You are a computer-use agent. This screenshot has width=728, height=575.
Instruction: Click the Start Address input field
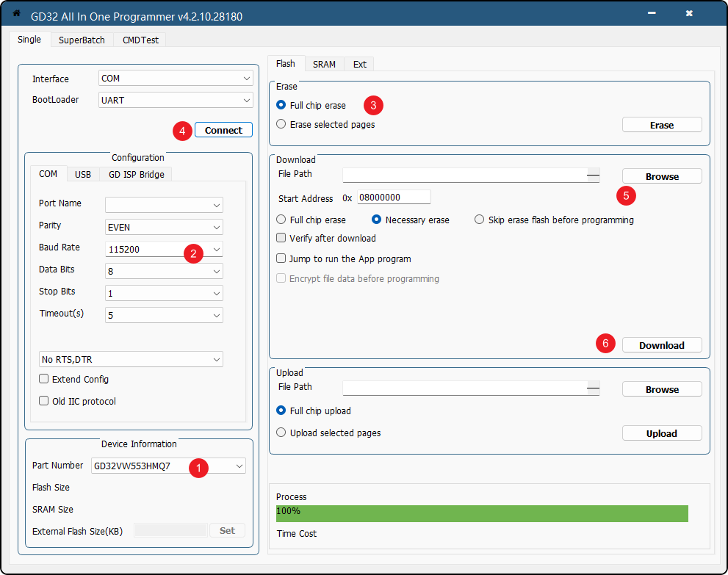click(393, 198)
